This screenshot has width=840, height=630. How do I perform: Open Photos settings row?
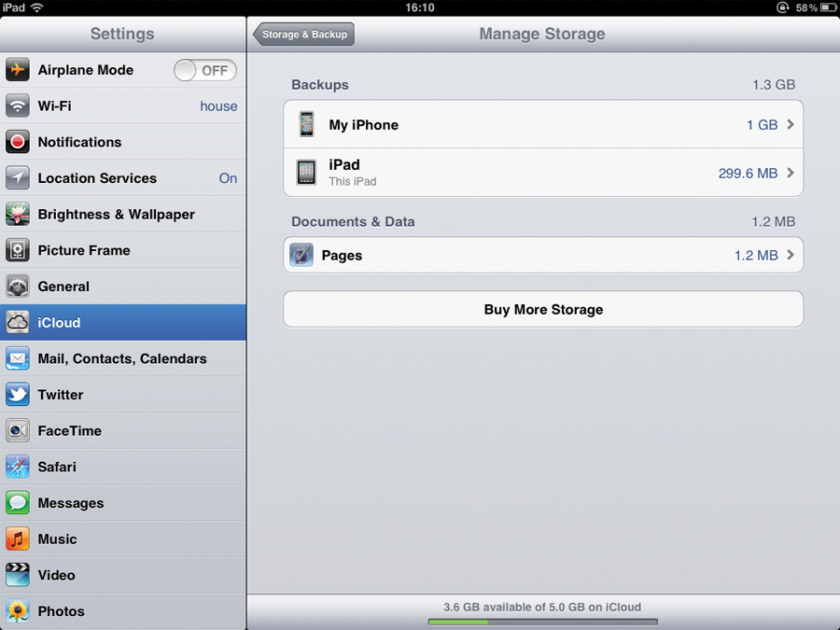point(123,611)
